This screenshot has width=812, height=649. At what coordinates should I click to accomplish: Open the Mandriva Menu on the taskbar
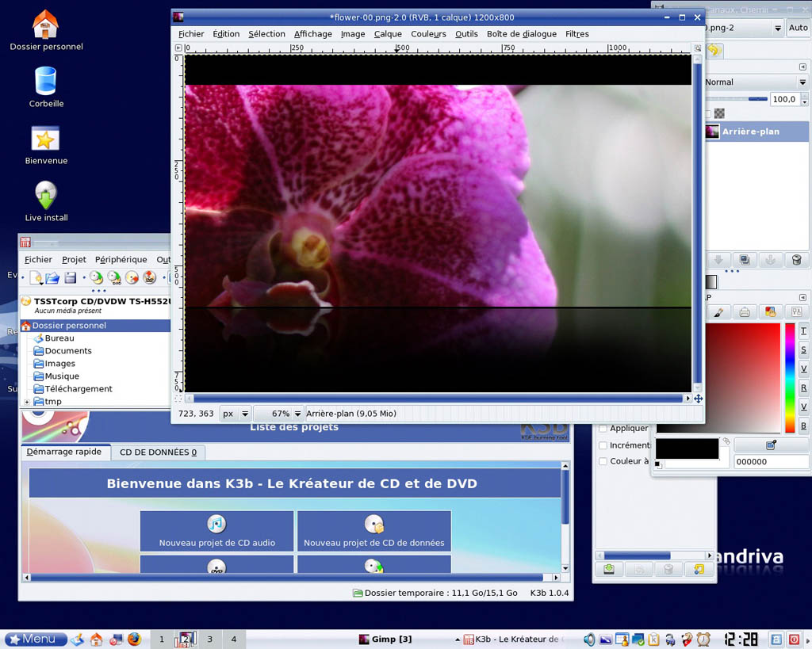pos(35,639)
